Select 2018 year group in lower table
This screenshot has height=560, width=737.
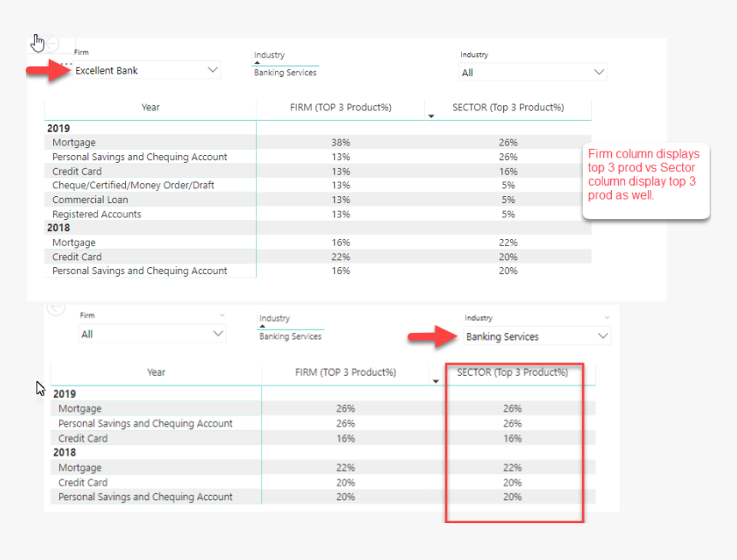[x=64, y=452]
